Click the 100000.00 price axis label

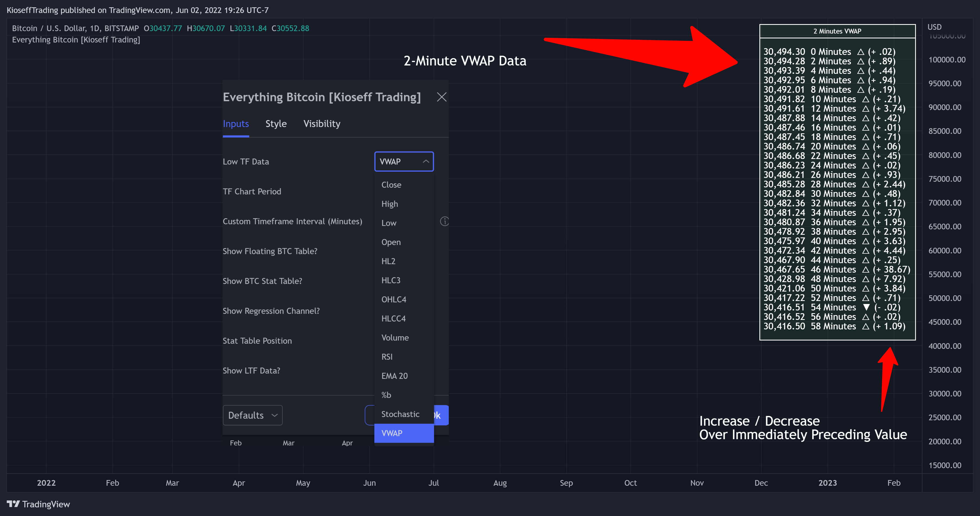pos(946,60)
